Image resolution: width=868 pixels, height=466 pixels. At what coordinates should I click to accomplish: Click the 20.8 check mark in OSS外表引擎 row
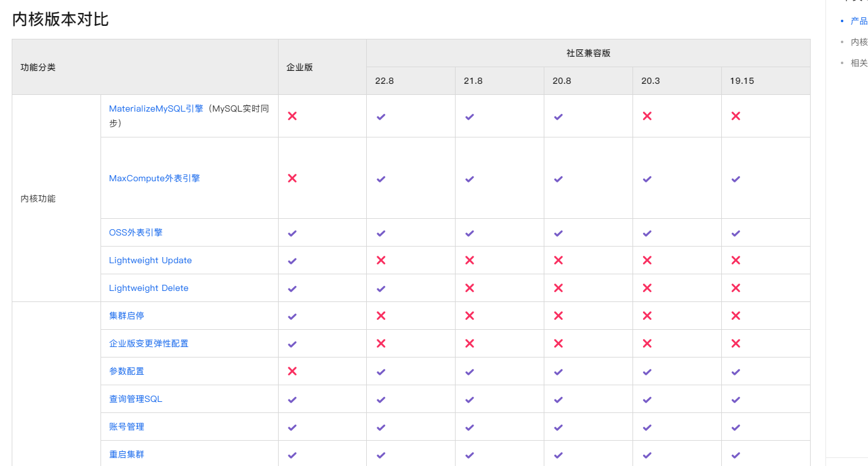(559, 233)
